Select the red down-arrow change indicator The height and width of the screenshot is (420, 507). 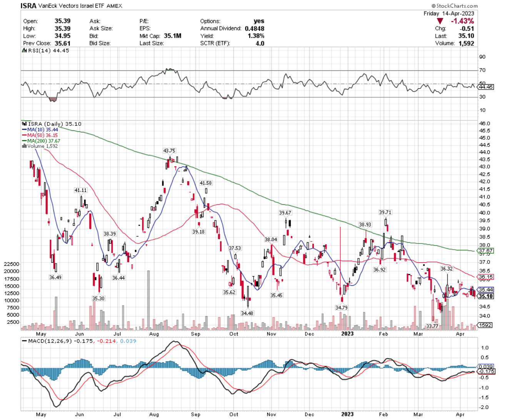[x=440, y=21]
